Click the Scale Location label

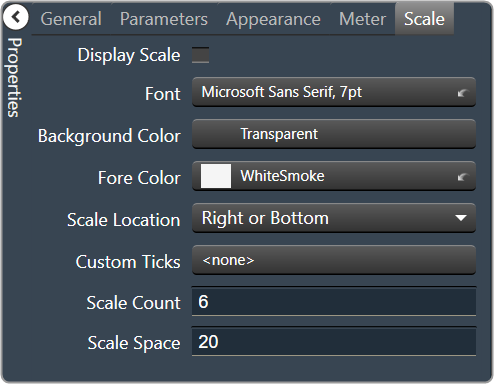[x=124, y=220]
